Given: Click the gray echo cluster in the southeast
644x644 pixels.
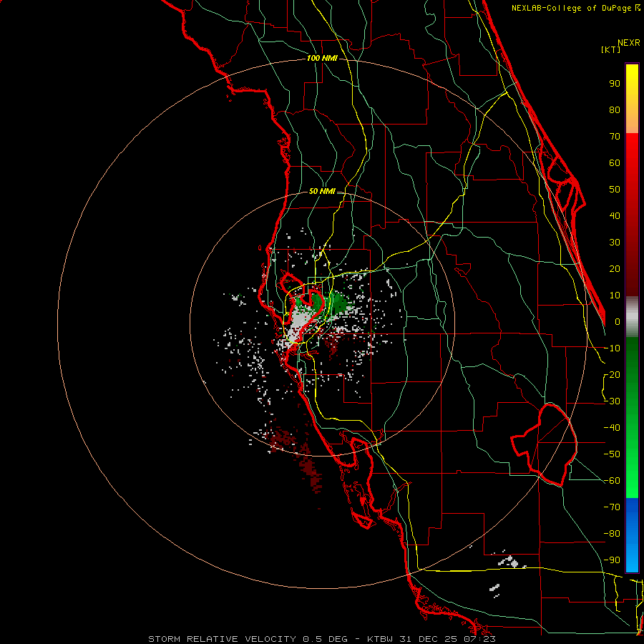Looking at the screenshot, I should click(509, 562).
